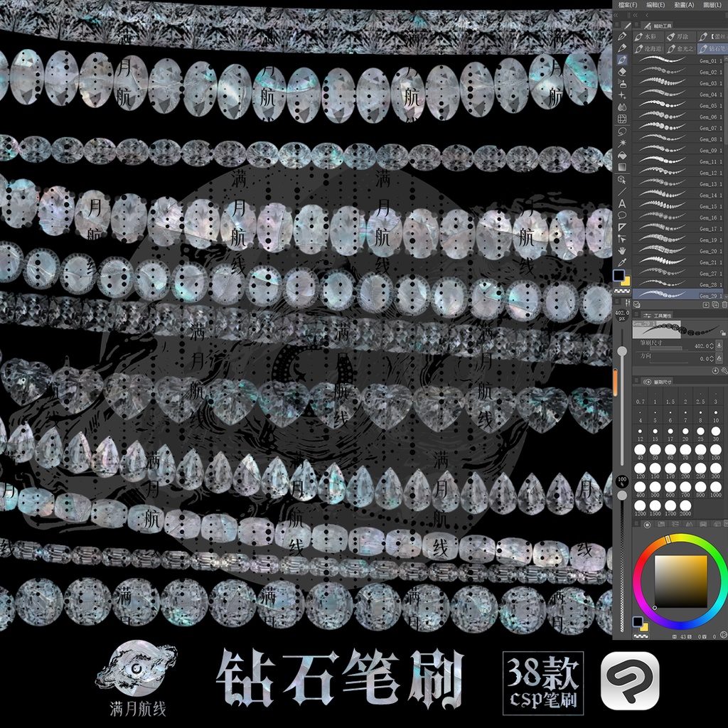The width and height of the screenshot is (728, 728).
Task: Open the Tool Property panel menu
Action: click(x=636, y=314)
